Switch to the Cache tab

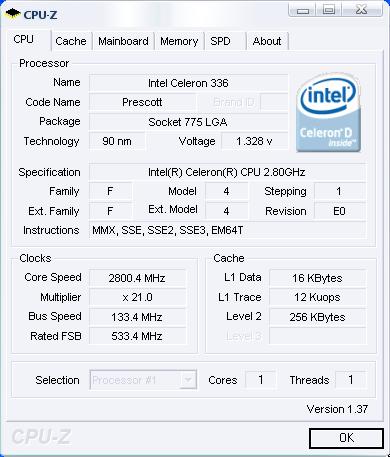point(71,41)
